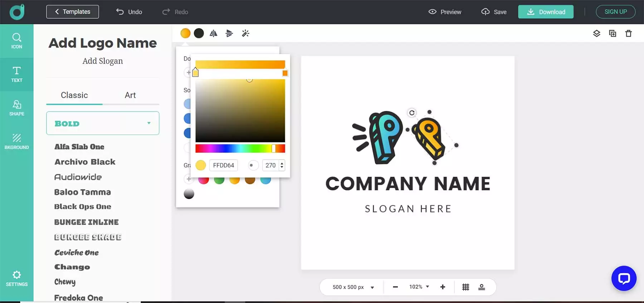Toggle the canvas grid icon

point(465,287)
